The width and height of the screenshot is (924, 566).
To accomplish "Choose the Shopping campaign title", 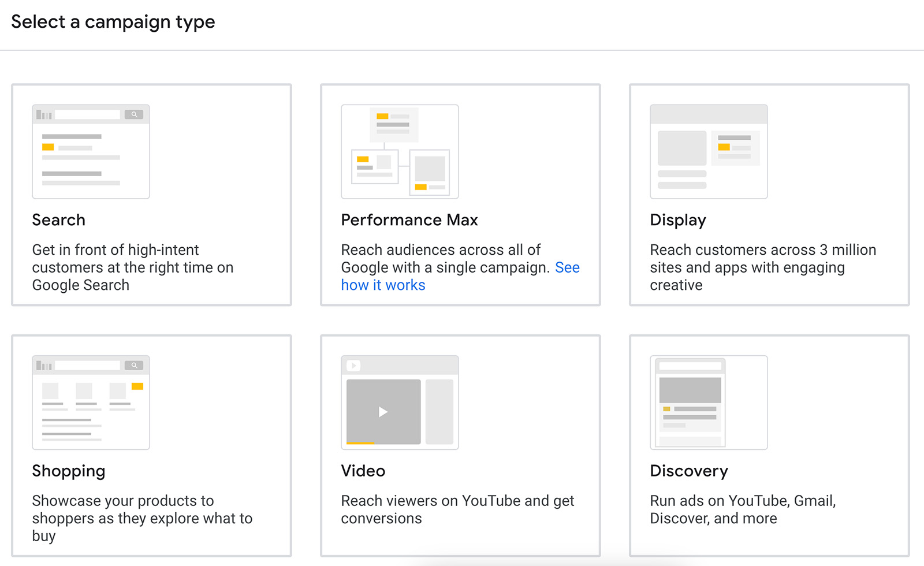I will click(x=69, y=471).
